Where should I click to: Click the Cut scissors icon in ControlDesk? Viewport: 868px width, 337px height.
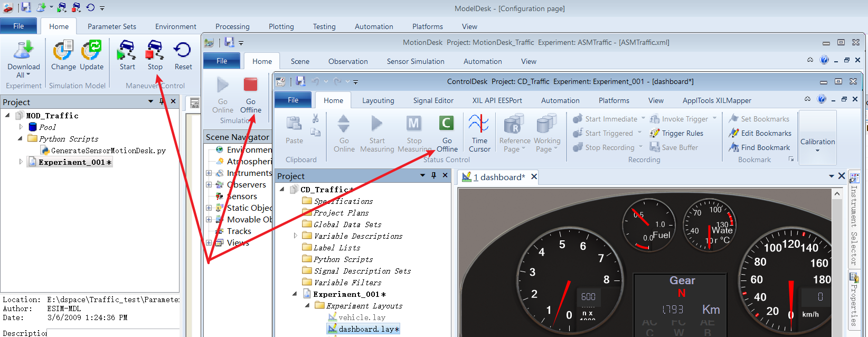pos(315,118)
